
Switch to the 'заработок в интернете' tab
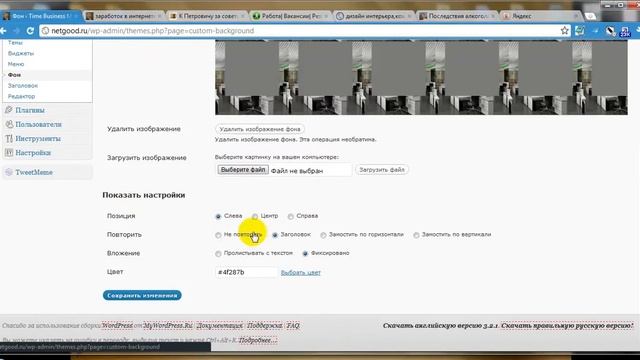coord(124,16)
